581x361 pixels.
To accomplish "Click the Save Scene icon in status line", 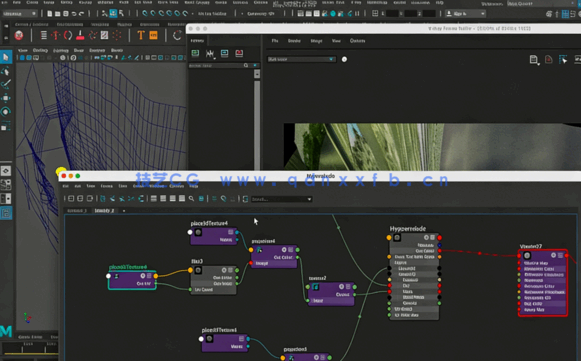I will [x=66, y=14].
